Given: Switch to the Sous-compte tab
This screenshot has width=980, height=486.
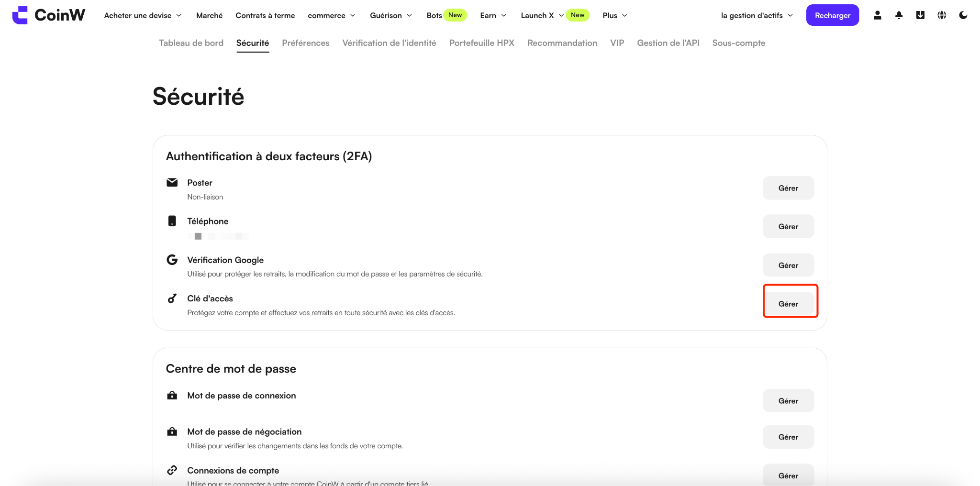Looking at the screenshot, I should (739, 43).
